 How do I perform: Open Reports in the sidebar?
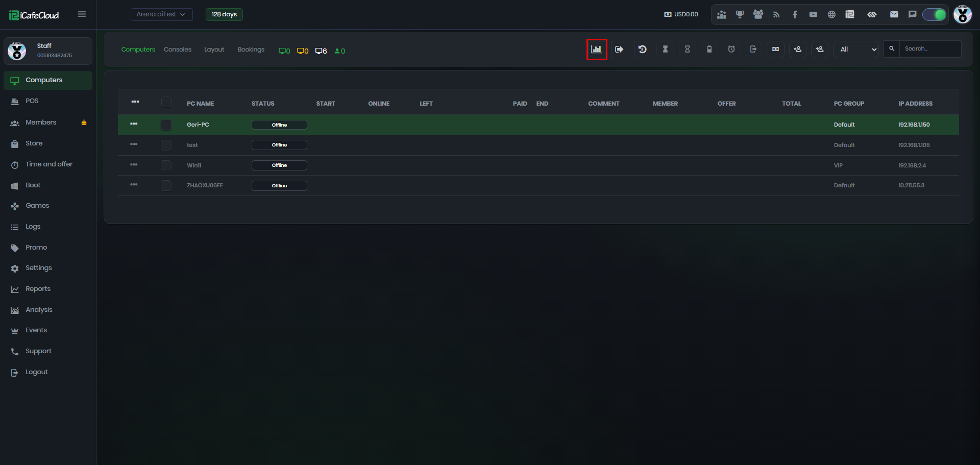[48, 289]
